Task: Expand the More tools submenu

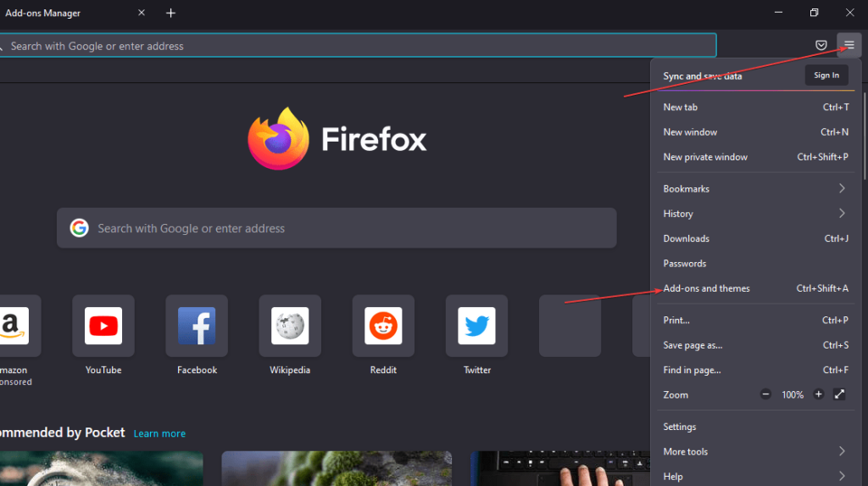Action: (x=755, y=451)
